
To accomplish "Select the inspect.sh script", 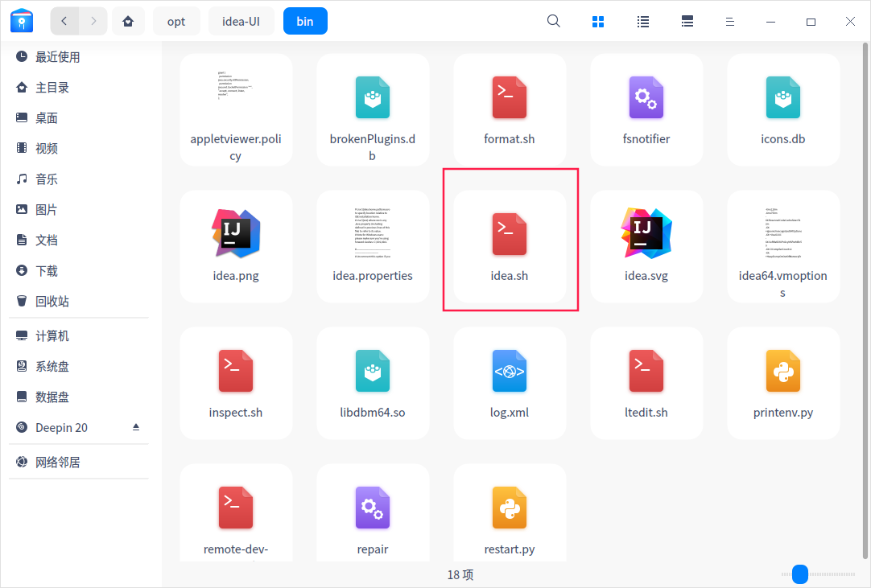I will pyautogui.click(x=236, y=383).
